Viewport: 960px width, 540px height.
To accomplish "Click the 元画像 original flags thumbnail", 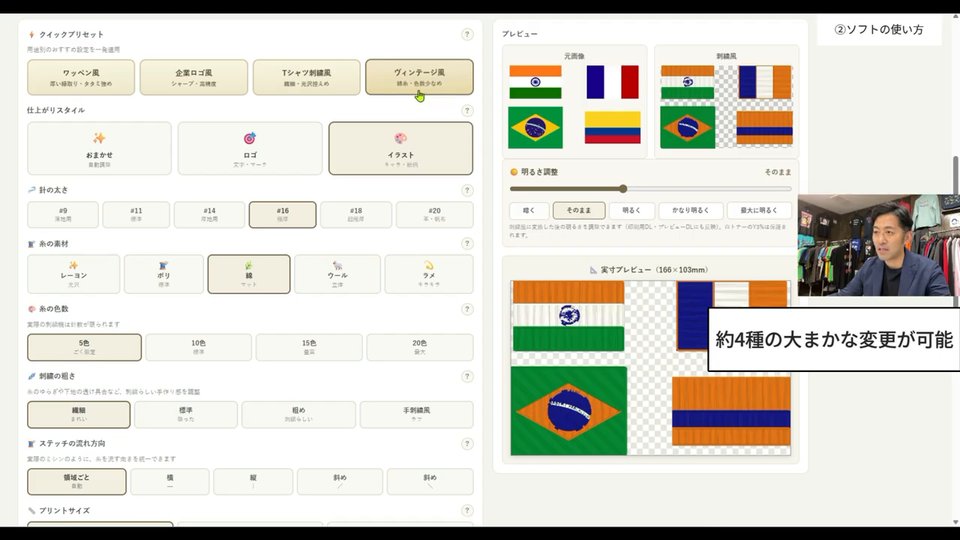I will pyautogui.click(x=574, y=107).
